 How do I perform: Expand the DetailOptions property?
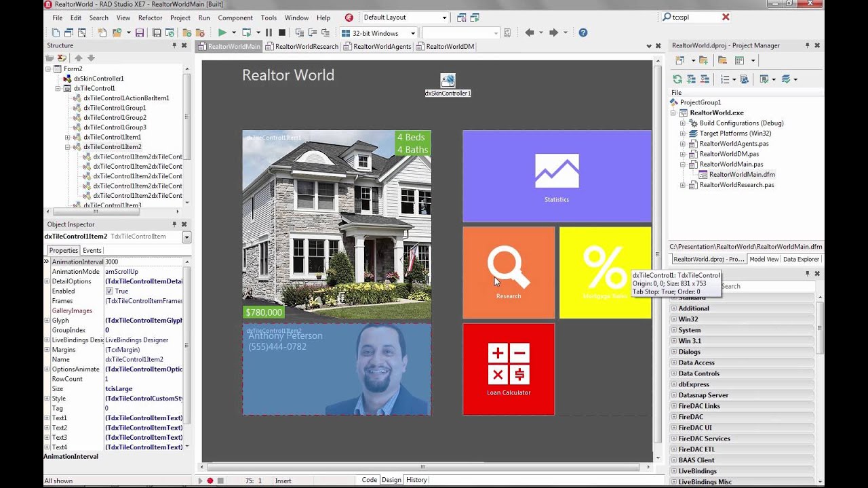[47, 281]
